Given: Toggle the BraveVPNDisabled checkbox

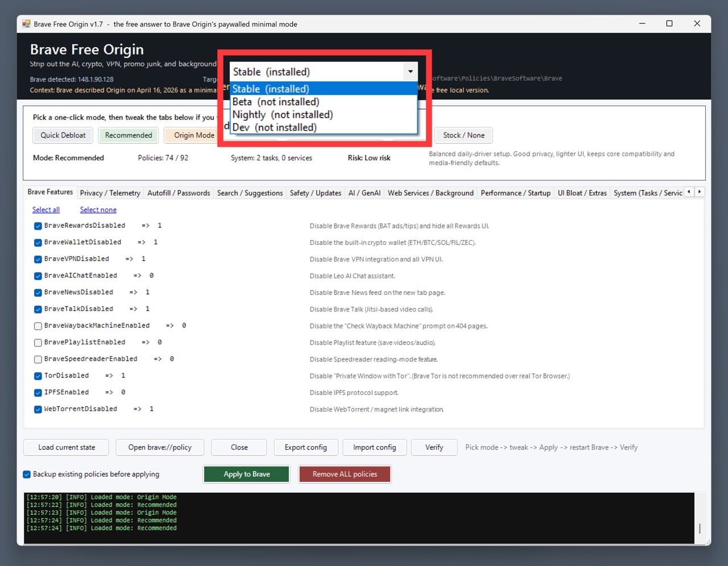Looking at the screenshot, I should click(38, 259).
